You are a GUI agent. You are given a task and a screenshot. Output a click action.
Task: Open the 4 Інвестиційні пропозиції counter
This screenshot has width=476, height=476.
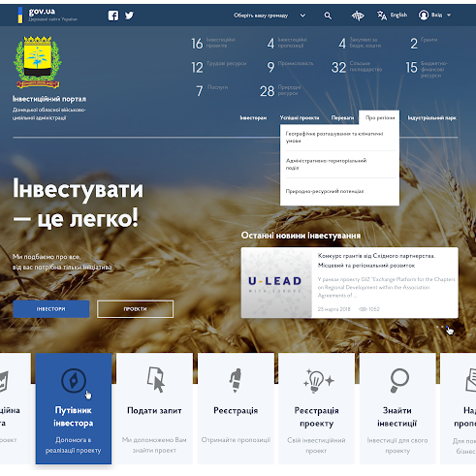[287, 44]
